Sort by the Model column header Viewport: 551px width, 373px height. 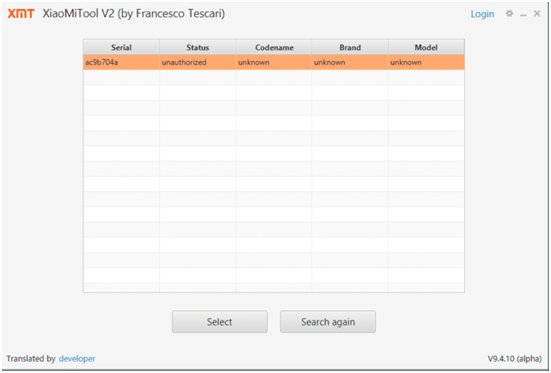click(x=426, y=47)
